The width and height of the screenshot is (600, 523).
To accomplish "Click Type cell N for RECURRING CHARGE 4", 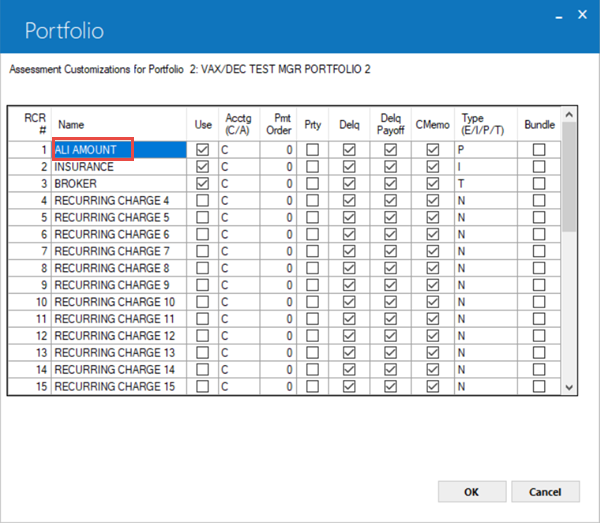I will click(x=486, y=200).
